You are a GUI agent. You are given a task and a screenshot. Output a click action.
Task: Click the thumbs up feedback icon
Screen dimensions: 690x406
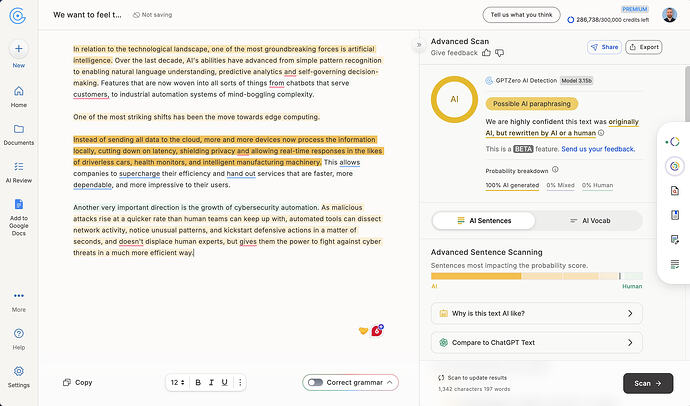tap(486, 53)
